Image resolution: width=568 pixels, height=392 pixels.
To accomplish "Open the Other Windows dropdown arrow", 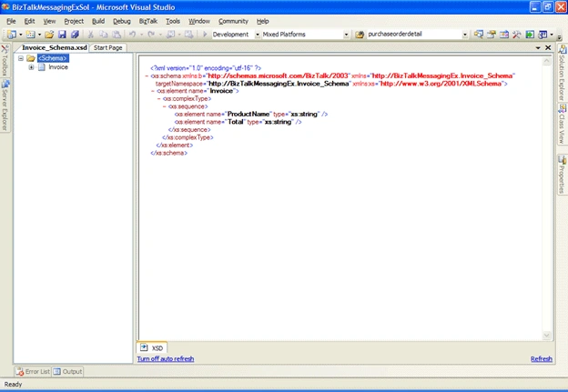I will tap(552, 35).
